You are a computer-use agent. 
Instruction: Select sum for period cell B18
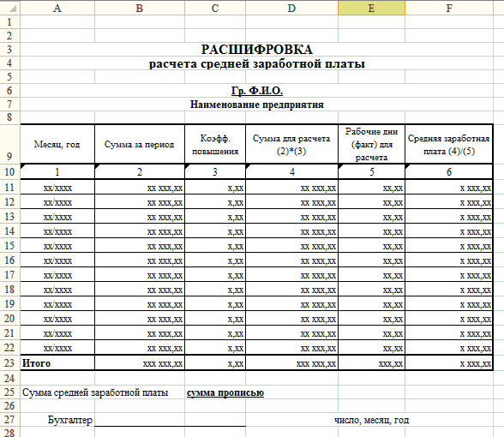(140, 290)
